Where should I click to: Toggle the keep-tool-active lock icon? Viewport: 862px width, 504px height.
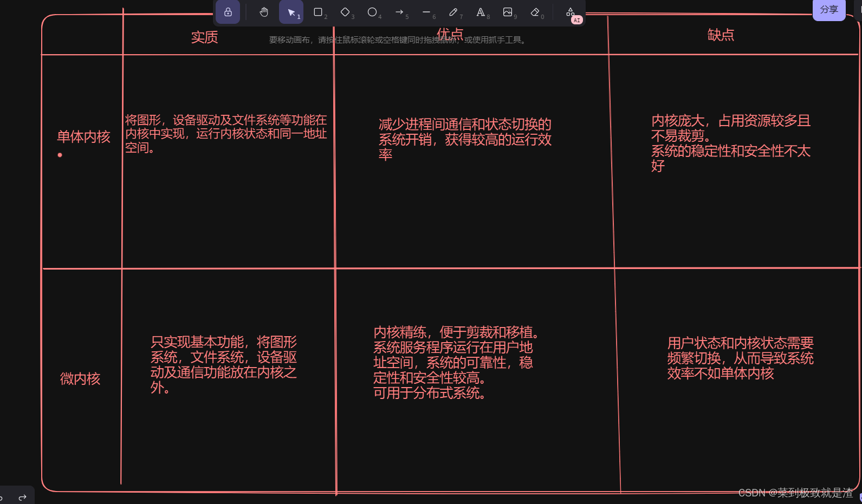click(228, 12)
